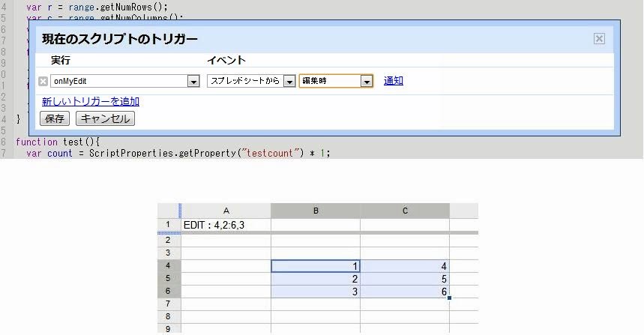The width and height of the screenshot is (644, 335).
Task: Click the fill handle at cell C6
Action: 449,298
